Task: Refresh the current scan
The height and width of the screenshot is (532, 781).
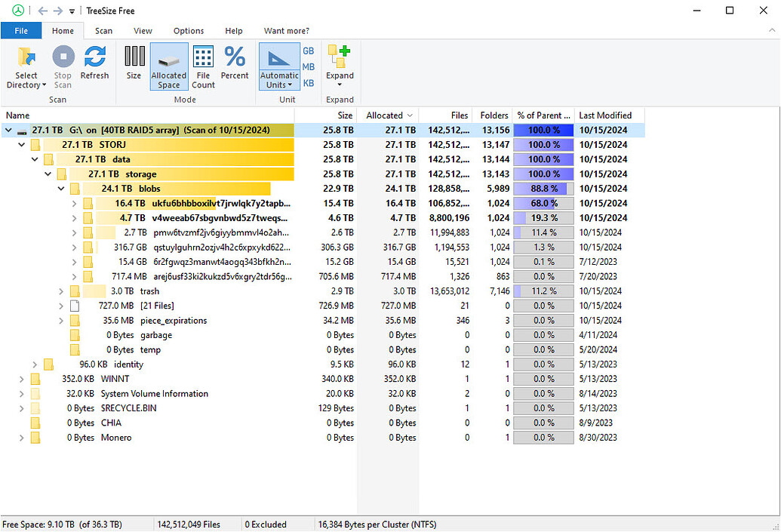Action: pyautogui.click(x=94, y=63)
